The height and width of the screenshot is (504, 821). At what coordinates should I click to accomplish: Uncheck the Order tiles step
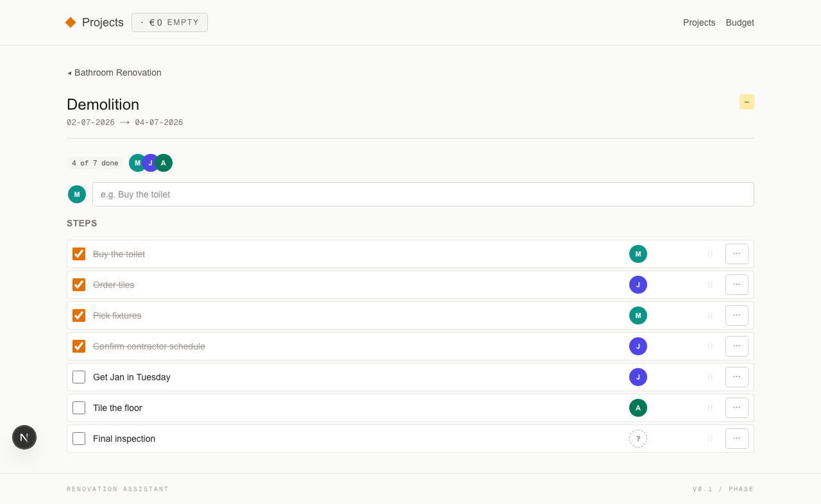pyautogui.click(x=79, y=285)
